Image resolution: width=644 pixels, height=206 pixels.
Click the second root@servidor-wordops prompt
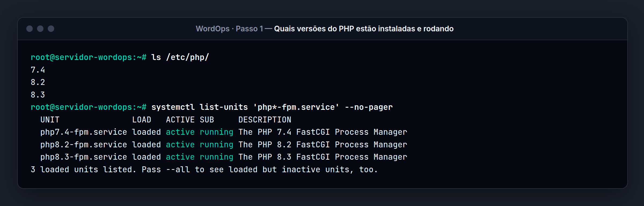click(89, 107)
